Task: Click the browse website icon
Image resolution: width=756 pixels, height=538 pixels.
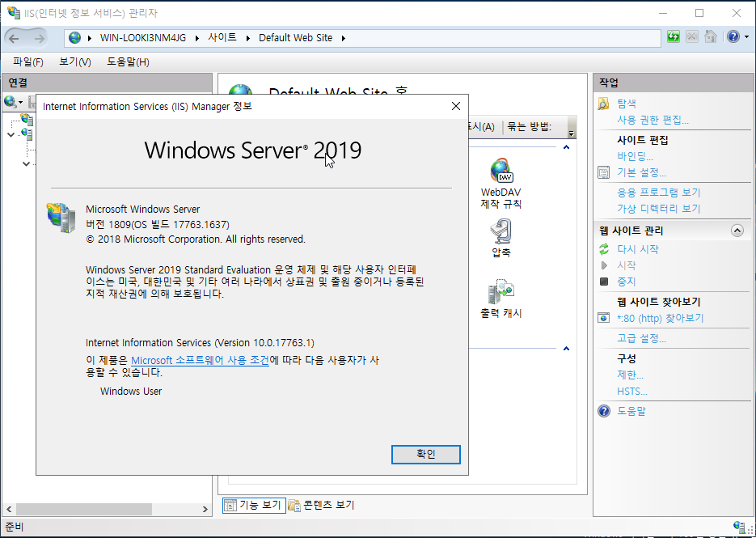Action: (604, 317)
